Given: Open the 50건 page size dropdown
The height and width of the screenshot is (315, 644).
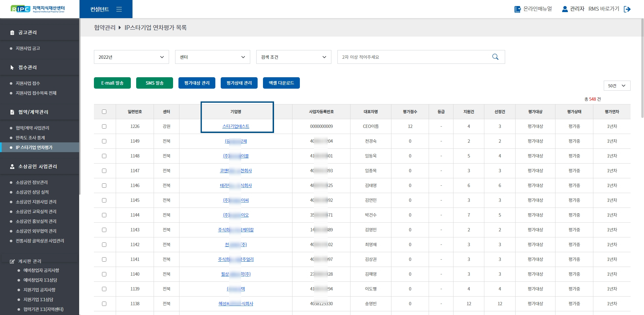Looking at the screenshot, I should (616, 86).
